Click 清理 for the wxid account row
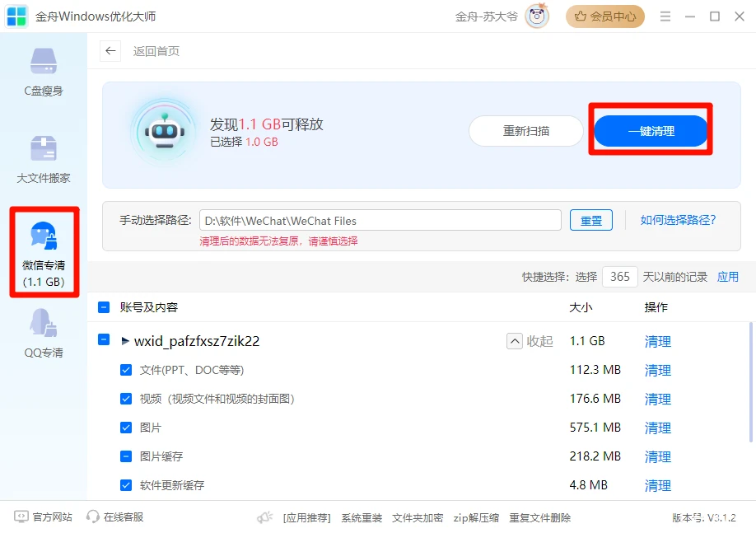Screen dimensions: 756x533 point(658,342)
